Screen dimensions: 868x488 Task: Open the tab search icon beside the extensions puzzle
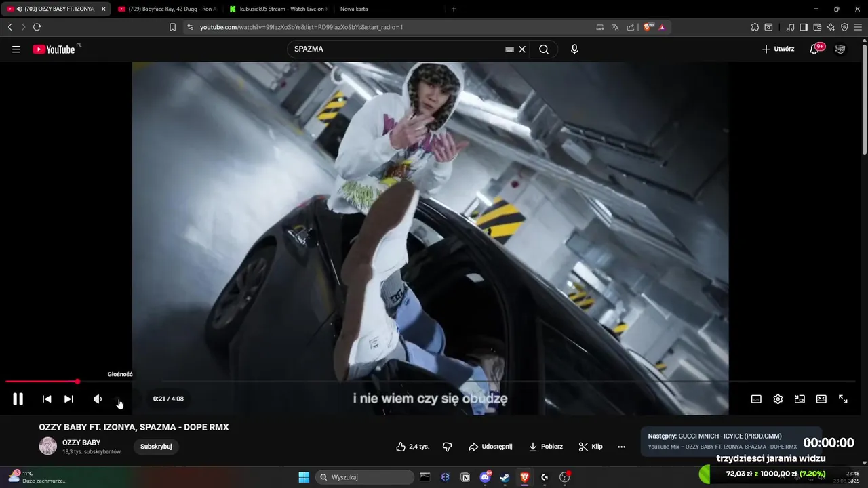(768, 27)
